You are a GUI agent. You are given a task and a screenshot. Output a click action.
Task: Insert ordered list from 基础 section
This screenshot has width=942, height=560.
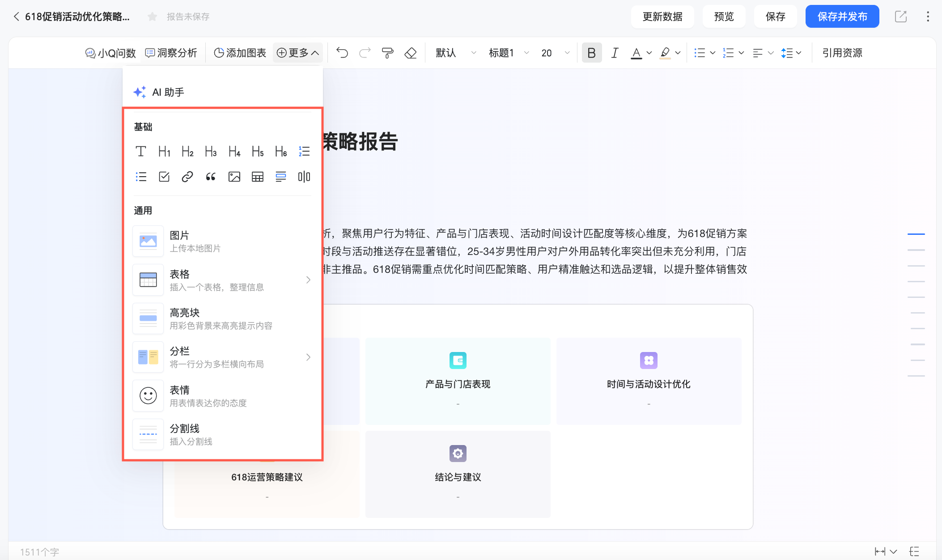point(304,151)
